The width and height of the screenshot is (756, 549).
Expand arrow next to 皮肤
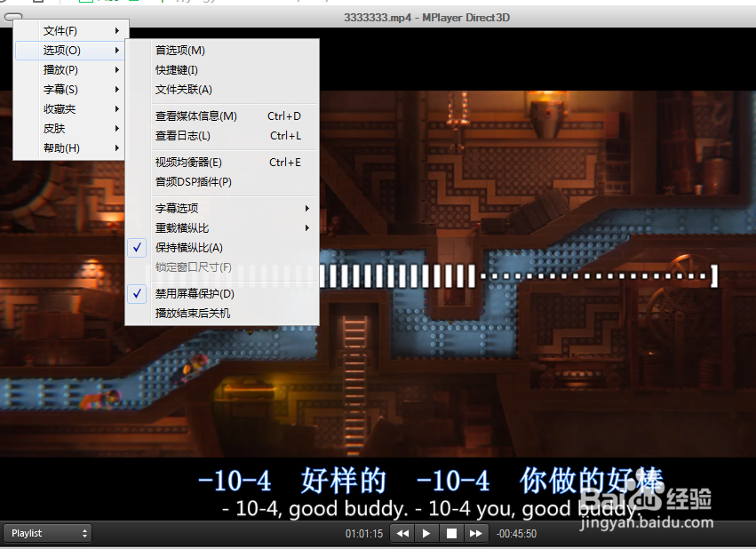point(116,128)
